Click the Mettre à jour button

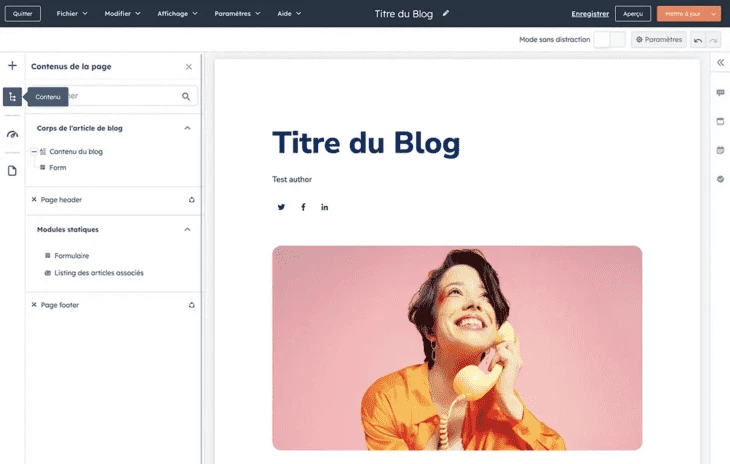click(682, 13)
